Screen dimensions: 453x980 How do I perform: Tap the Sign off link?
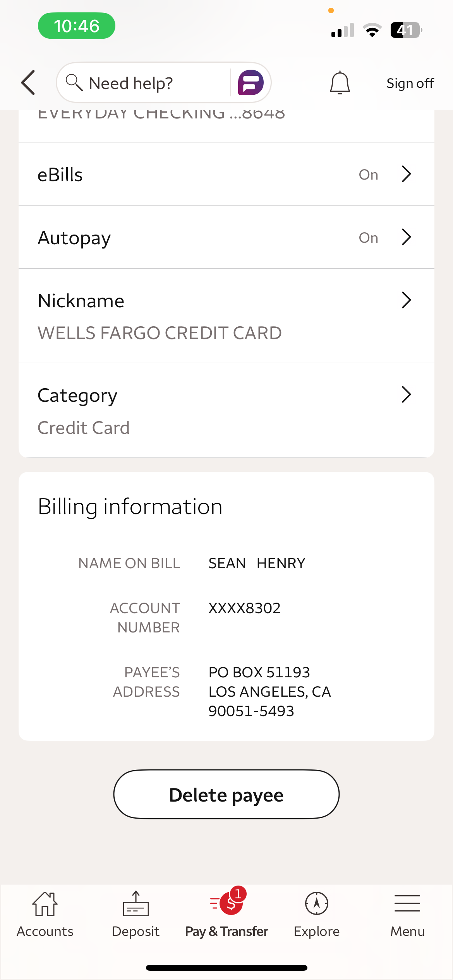pyautogui.click(x=410, y=83)
